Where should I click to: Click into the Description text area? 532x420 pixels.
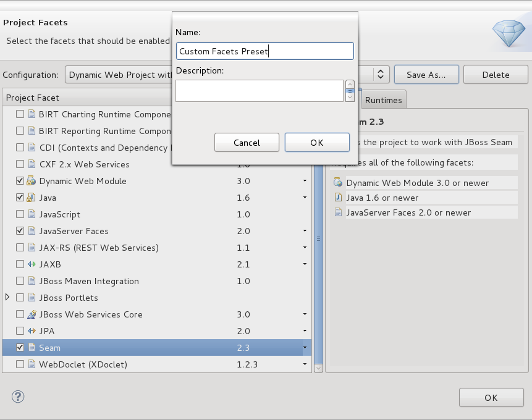point(259,91)
